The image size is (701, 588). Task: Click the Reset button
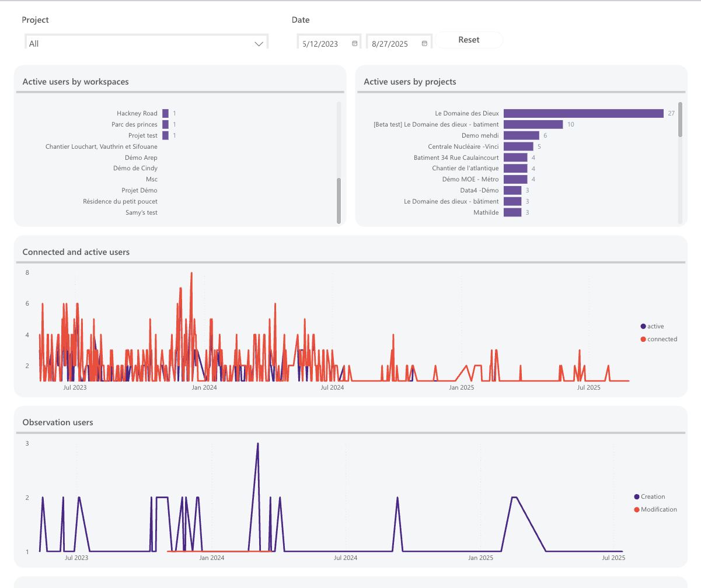(469, 40)
